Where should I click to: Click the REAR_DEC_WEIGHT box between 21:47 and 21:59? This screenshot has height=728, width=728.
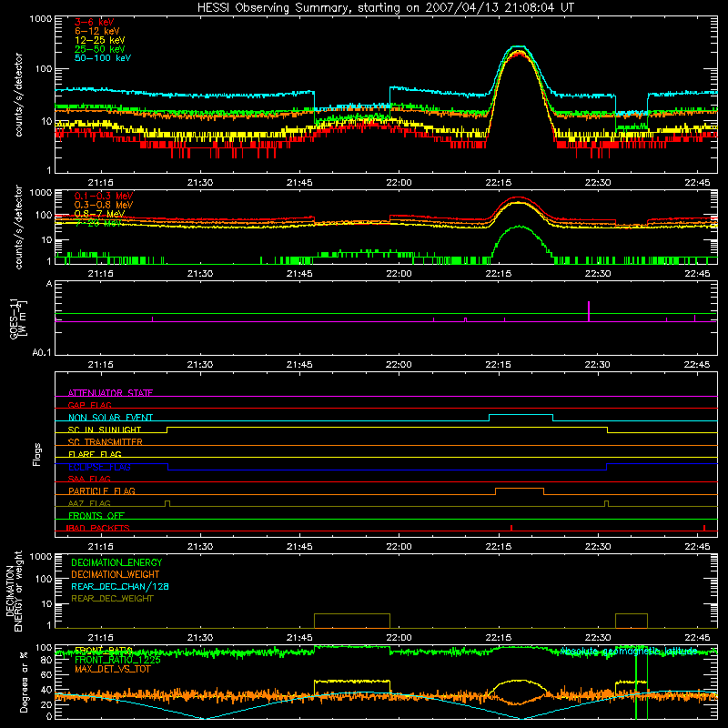pyautogui.click(x=352, y=621)
